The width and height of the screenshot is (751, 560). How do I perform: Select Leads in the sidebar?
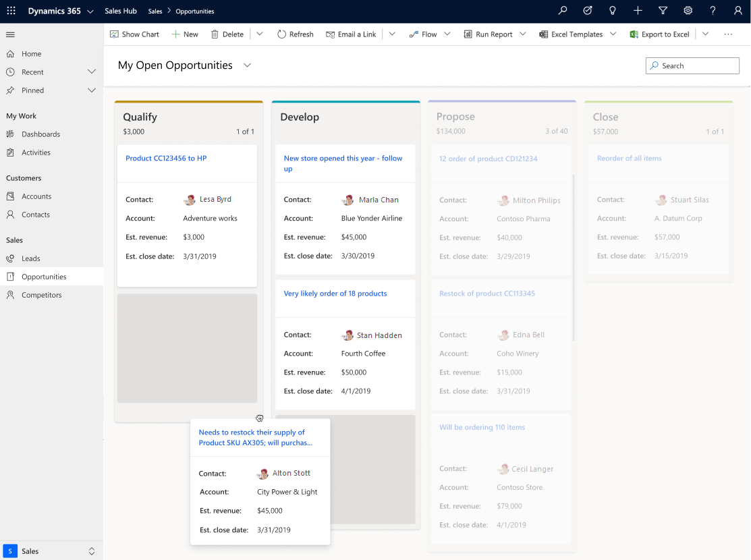pos(30,258)
